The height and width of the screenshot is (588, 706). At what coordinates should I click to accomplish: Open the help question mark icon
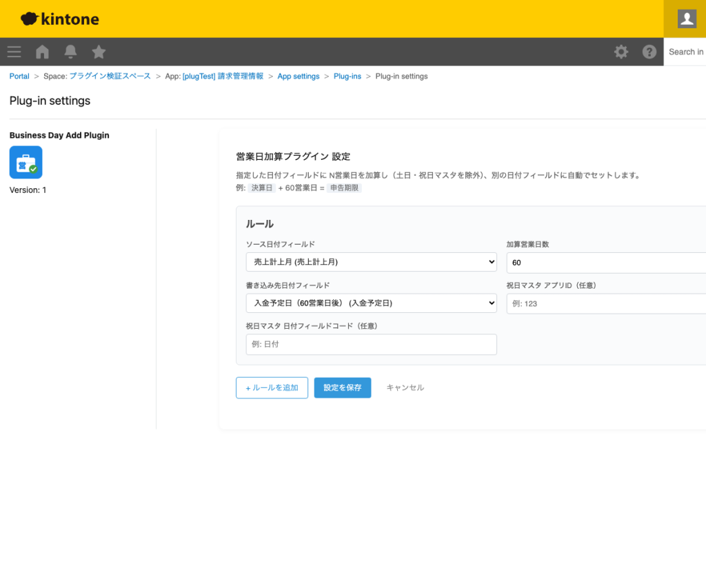[x=649, y=52]
